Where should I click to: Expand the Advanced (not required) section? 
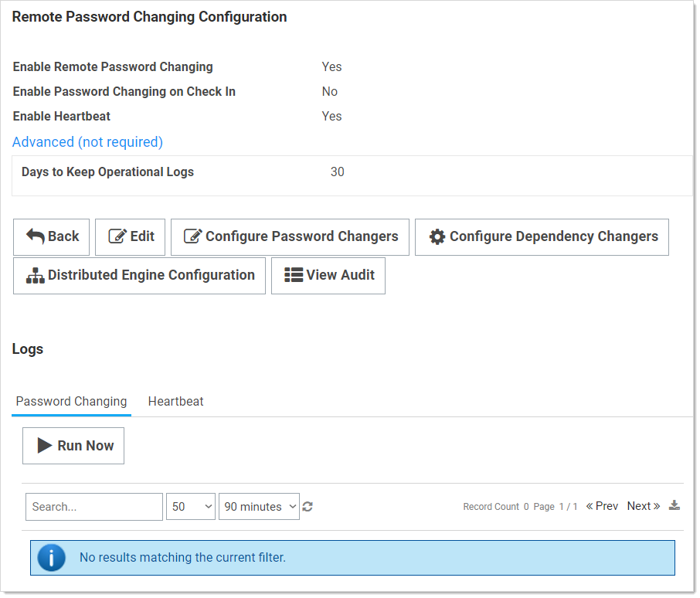point(87,142)
